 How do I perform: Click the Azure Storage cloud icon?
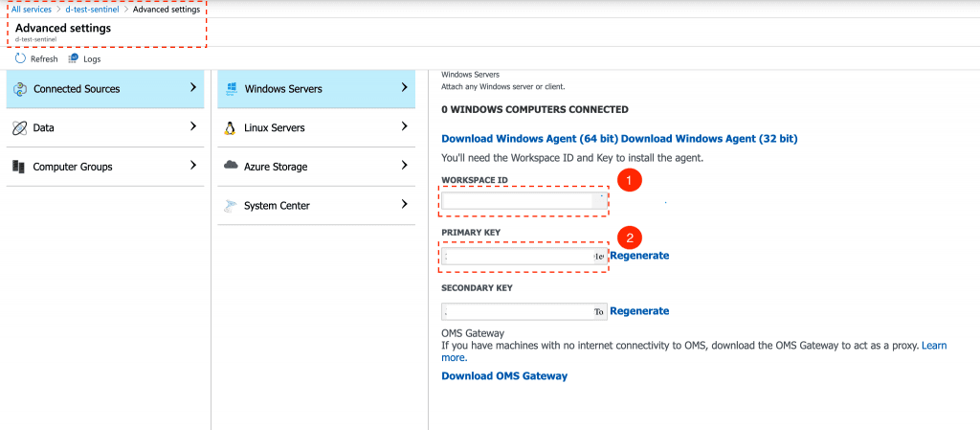coord(231,166)
